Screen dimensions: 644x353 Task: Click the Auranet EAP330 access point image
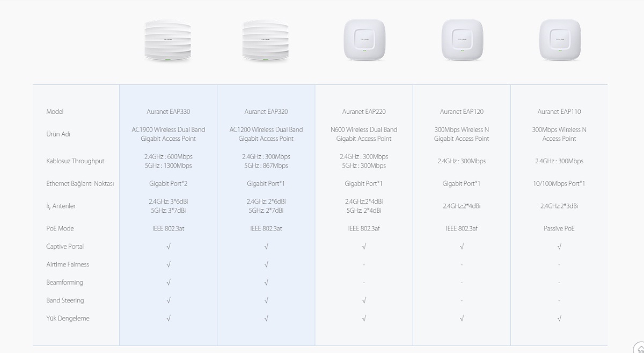tap(168, 41)
